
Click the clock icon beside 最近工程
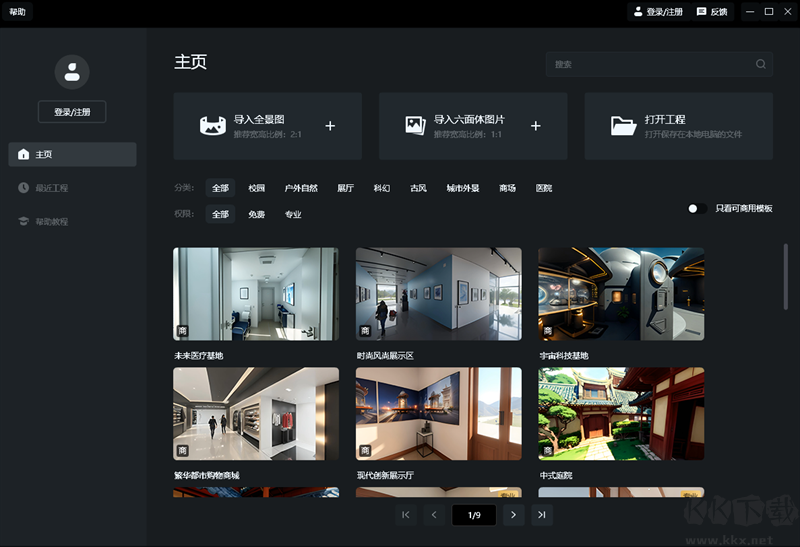[x=23, y=188]
